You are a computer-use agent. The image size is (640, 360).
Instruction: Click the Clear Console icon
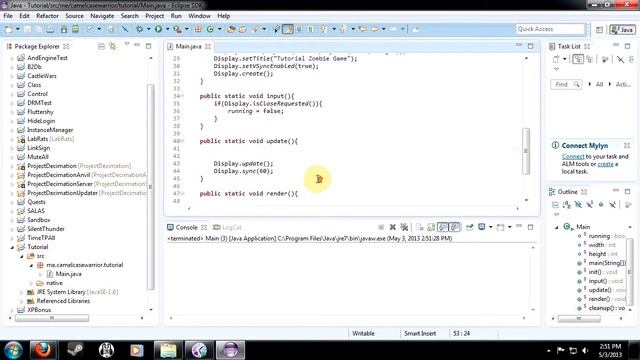coord(420,227)
